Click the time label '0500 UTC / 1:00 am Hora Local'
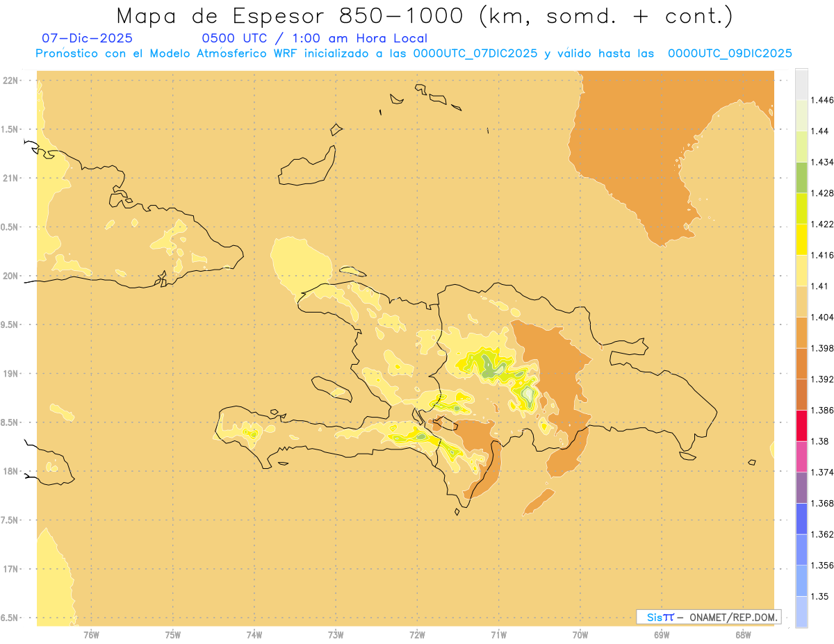Viewport: 834px width, 644px height. coord(314,38)
